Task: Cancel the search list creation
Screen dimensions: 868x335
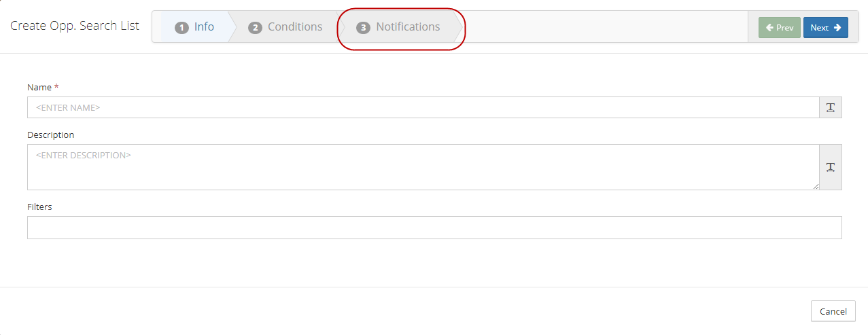Action: (833, 311)
